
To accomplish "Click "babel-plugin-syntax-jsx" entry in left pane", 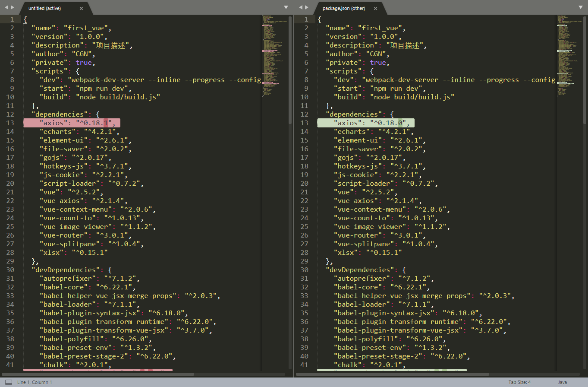I will [x=113, y=313].
